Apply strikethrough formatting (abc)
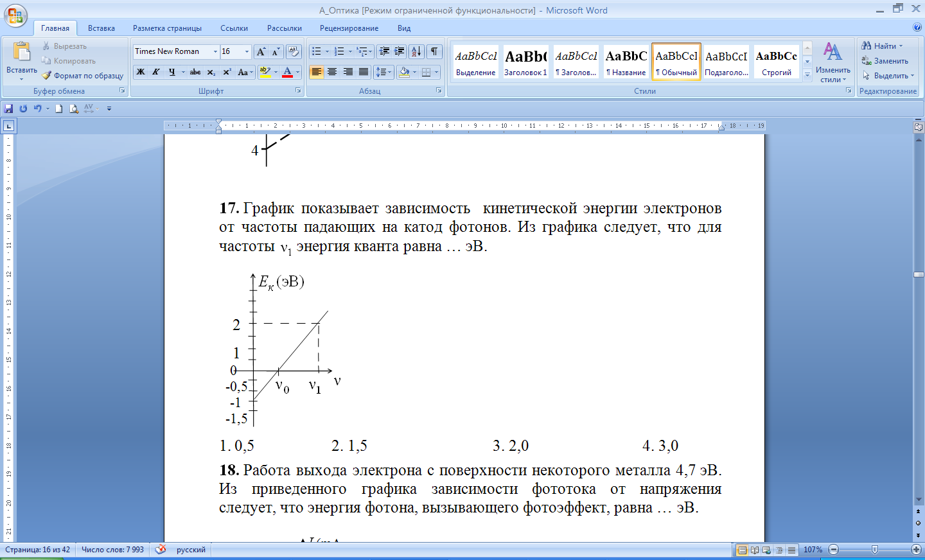This screenshot has height=560, width=925. pyautogui.click(x=195, y=72)
